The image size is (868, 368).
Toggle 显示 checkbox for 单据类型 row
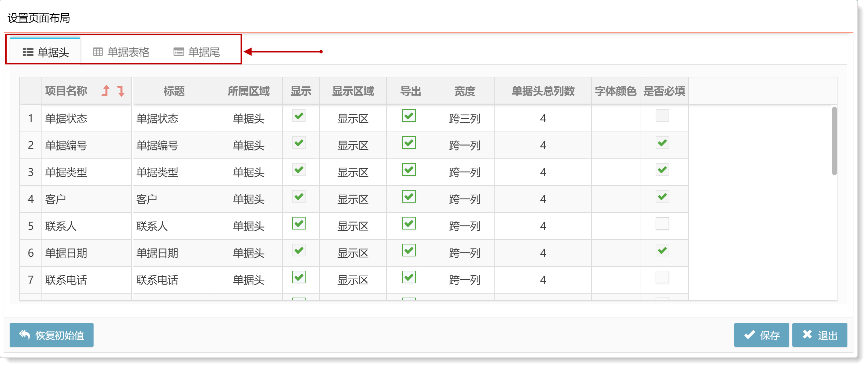299,170
